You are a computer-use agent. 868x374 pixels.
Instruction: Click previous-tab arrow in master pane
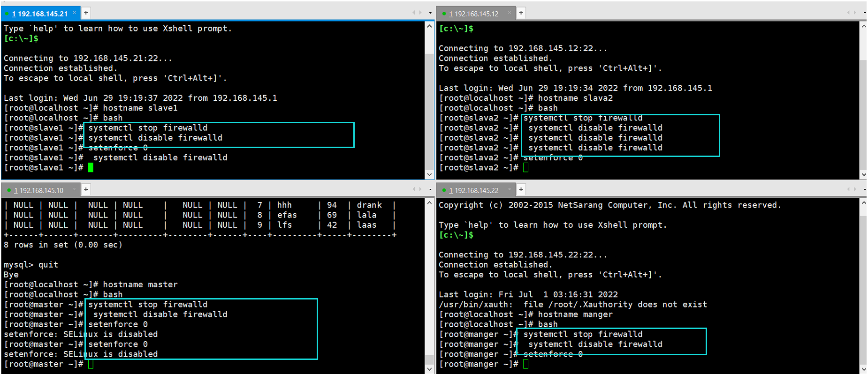point(413,189)
